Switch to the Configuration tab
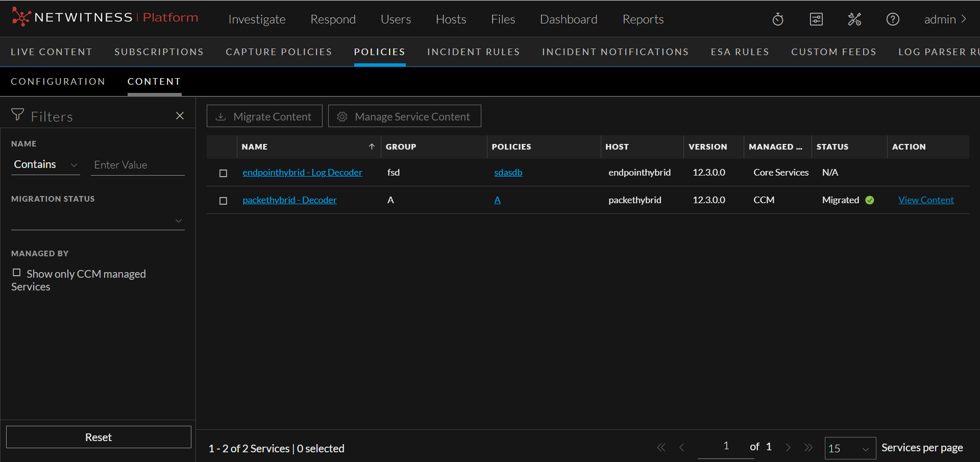 [58, 82]
